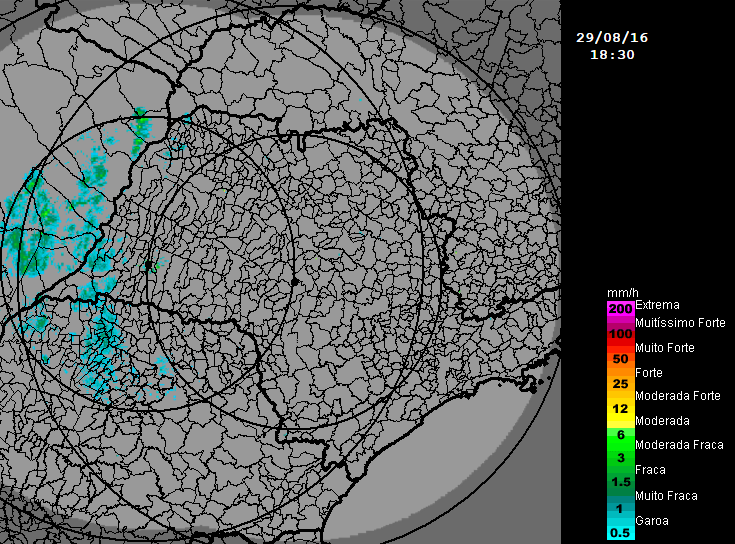Select the 'Muito Fraca' legend label
The height and width of the screenshot is (544, 735).
coord(666,496)
